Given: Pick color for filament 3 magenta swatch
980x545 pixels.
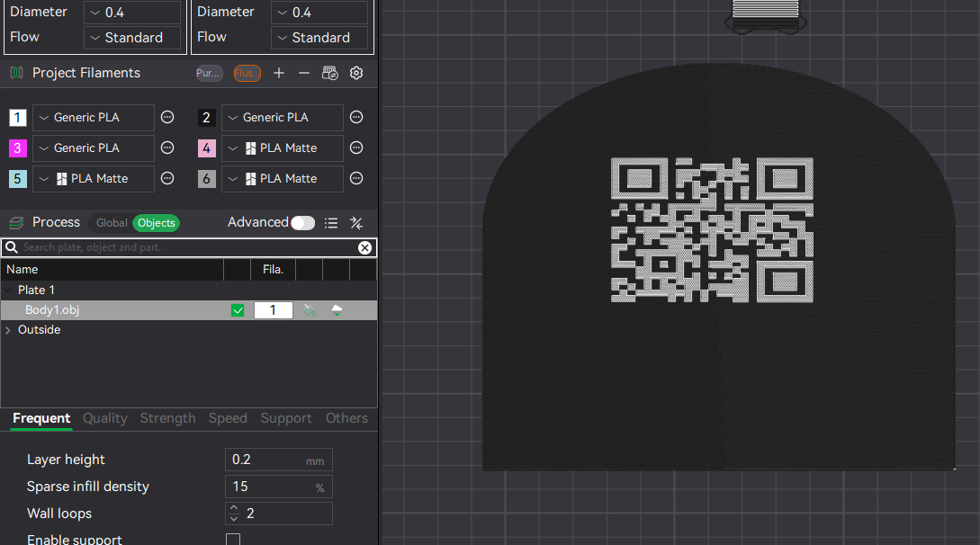Looking at the screenshot, I should click(17, 148).
